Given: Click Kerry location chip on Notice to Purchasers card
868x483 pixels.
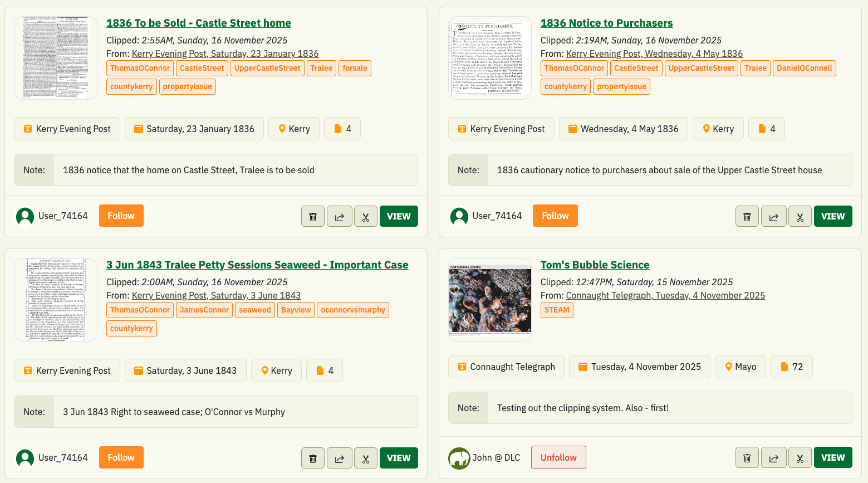Looking at the screenshot, I should pos(718,129).
